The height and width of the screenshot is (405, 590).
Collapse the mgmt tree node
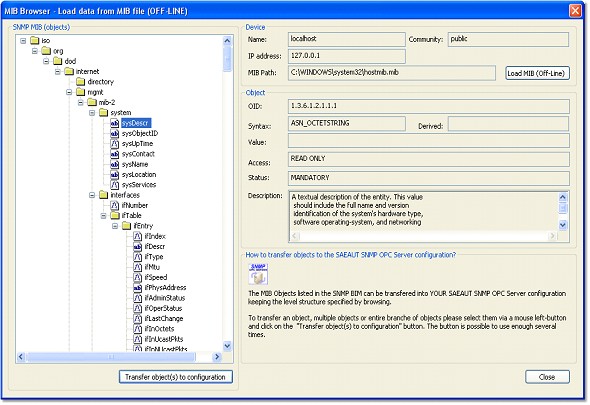[69, 92]
